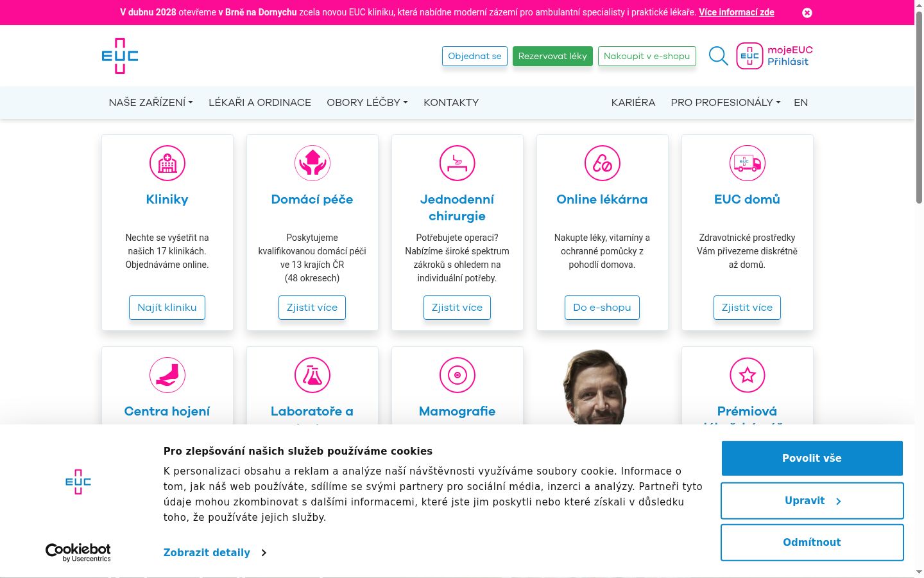The image size is (924, 578).
Task: Click the EUC domů delivery truck icon
Action: [748, 163]
